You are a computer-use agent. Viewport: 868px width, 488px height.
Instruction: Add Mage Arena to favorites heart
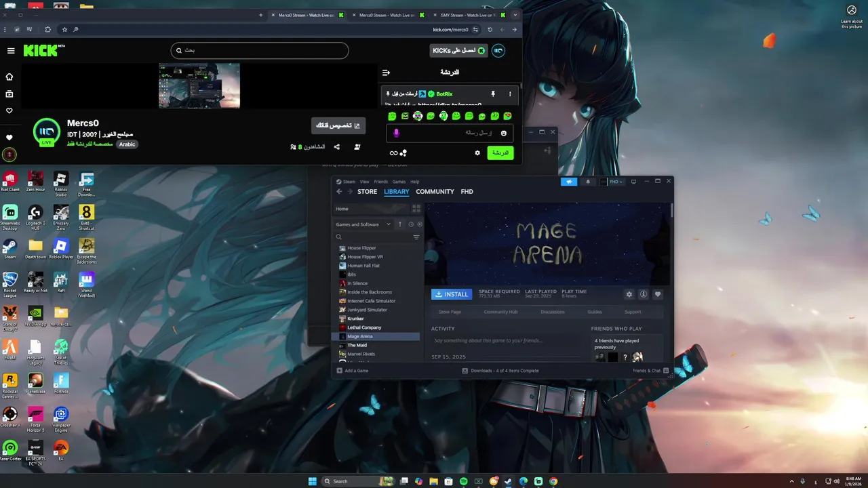[x=657, y=294]
